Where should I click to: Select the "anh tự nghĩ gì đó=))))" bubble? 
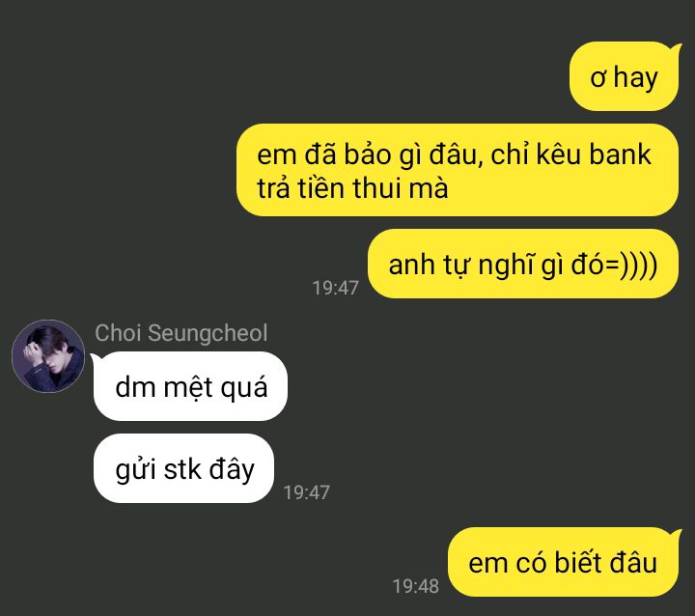(523, 264)
